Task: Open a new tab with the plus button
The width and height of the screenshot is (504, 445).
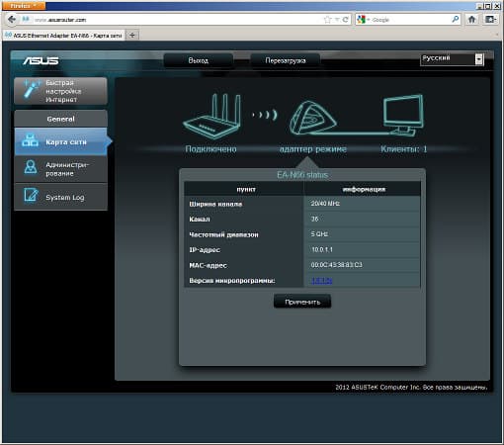Action: coord(132,35)
